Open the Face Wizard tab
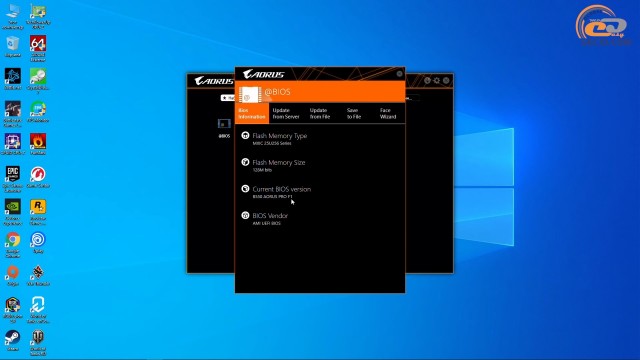The width and height of the screenshot is (640, 360). pos(388,113)
